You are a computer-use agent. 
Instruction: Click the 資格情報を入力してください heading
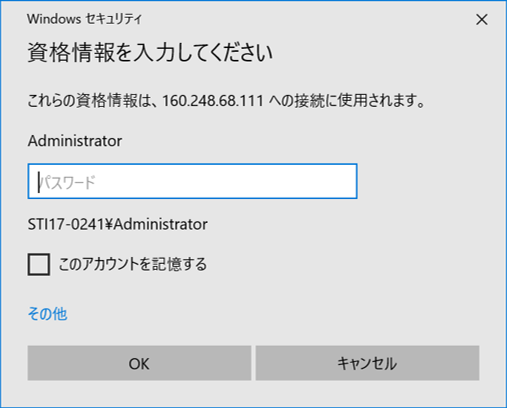[x=150, y=53]
